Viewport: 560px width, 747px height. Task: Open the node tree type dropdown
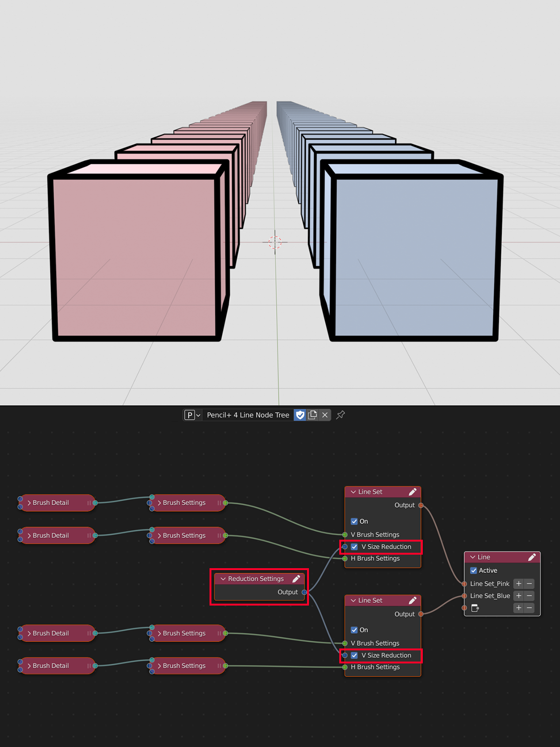tap(192, 415)
